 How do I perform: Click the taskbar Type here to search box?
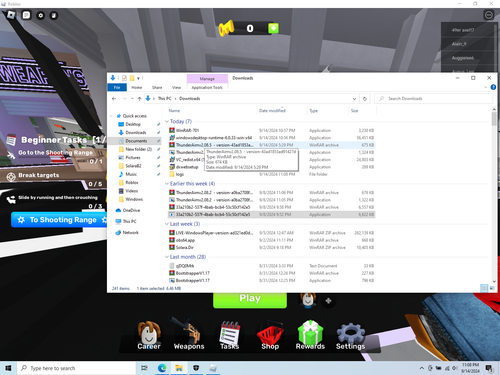[x=77, y=368]
